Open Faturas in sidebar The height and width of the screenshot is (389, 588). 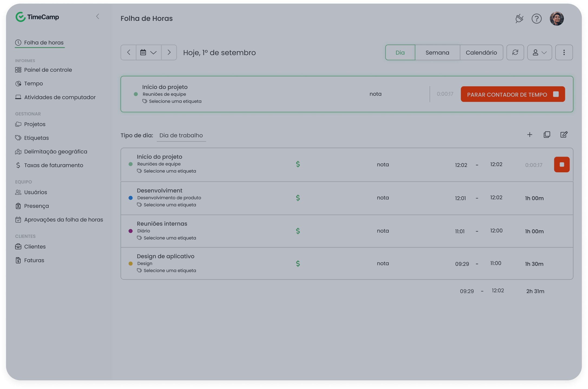pos(30,260)
